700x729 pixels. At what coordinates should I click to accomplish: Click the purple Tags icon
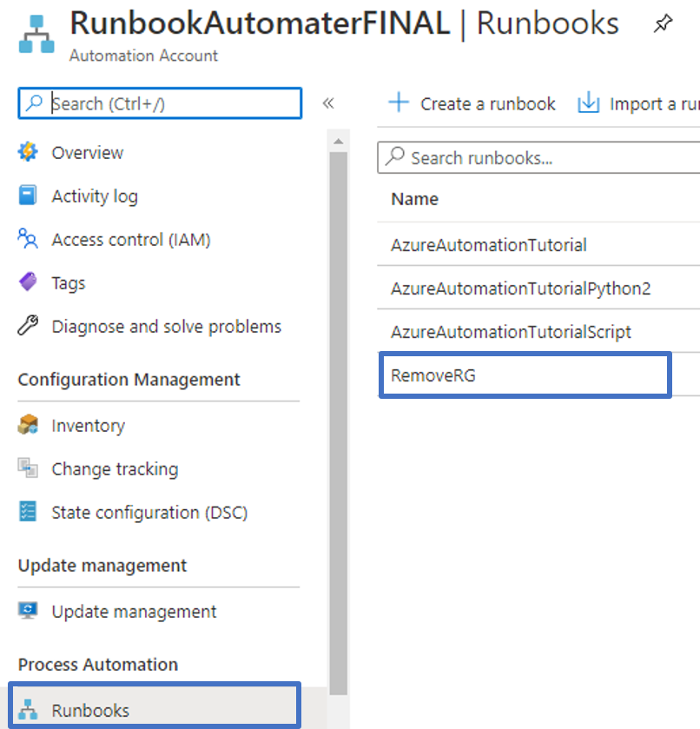28,282
